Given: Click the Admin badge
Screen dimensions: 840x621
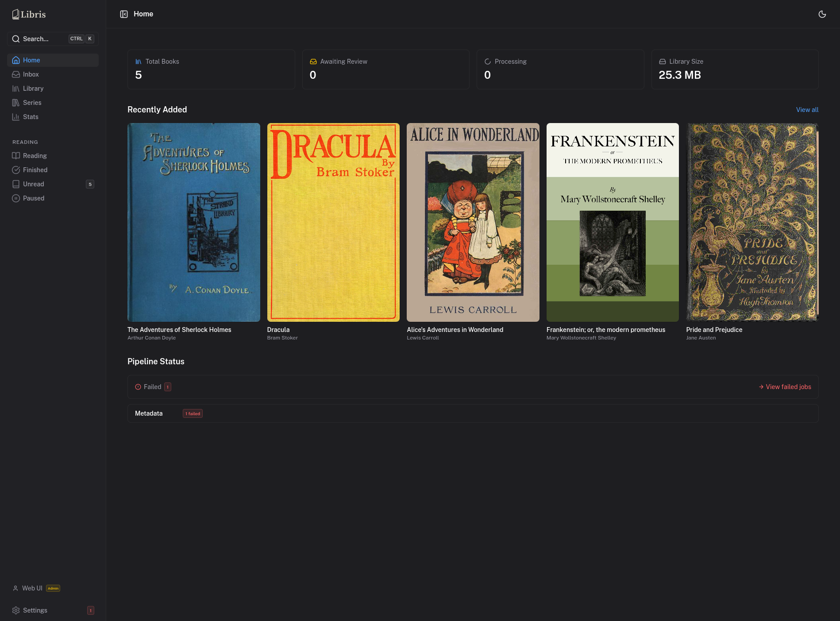Looking at the screenshot, I should (53, 588).
